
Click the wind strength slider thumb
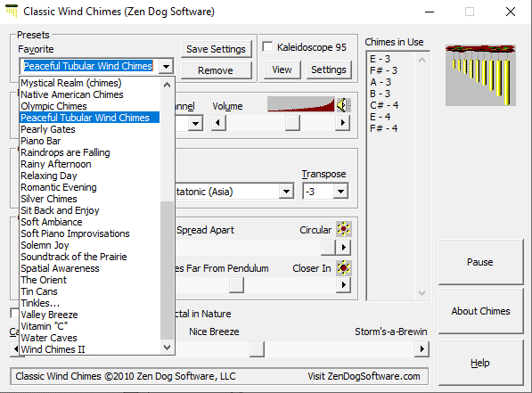[x=257, y=349]
